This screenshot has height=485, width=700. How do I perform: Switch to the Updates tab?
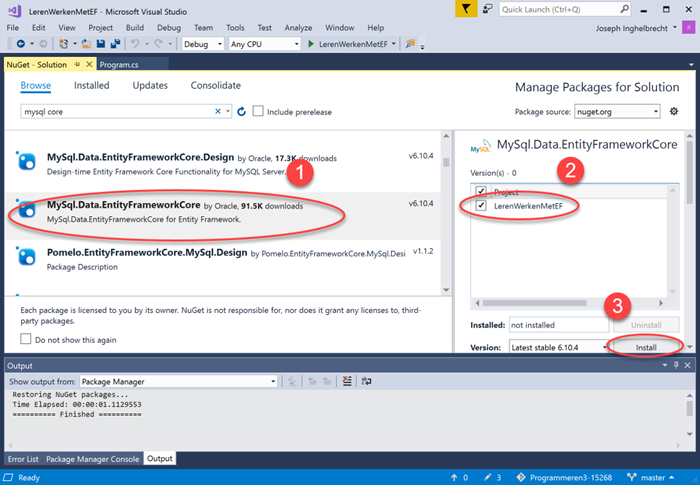coord(150,85)
